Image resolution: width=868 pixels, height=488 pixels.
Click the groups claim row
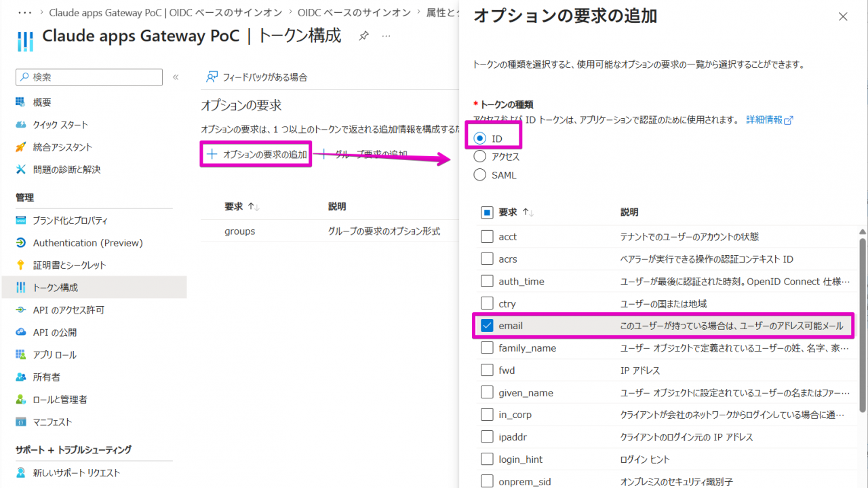point(330,231)
